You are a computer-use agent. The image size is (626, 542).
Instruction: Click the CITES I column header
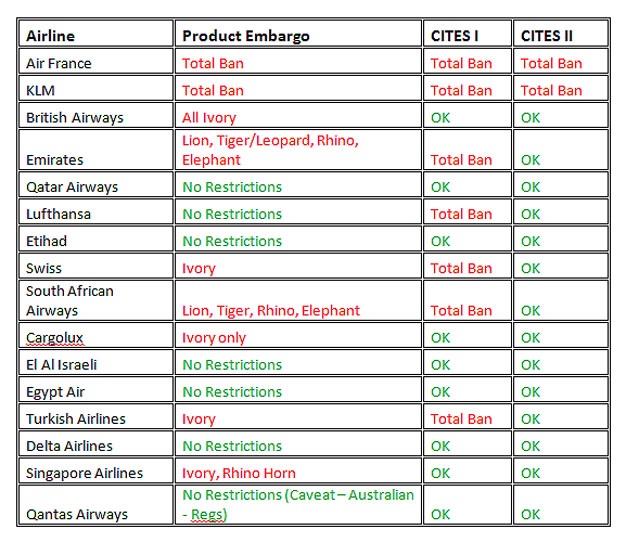point(467,34)
